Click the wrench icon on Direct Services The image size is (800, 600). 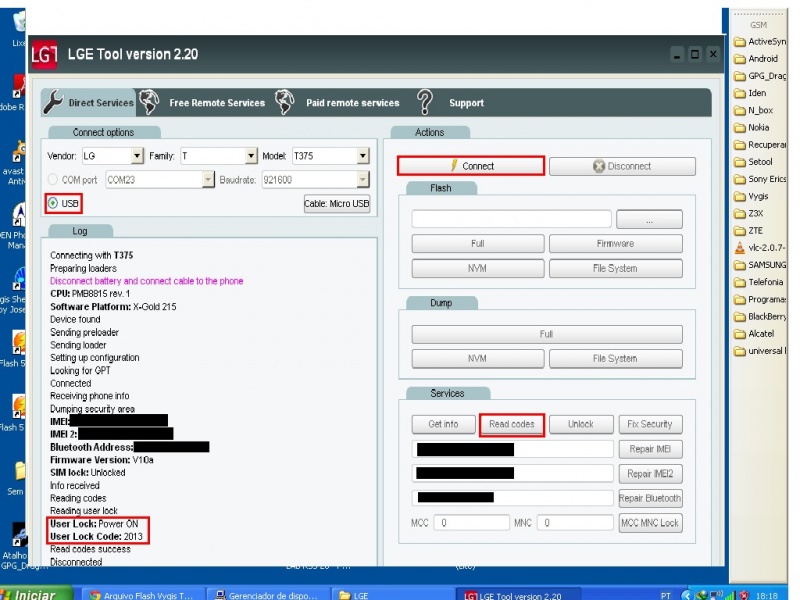pyautogui.click(x=53, y=102)
